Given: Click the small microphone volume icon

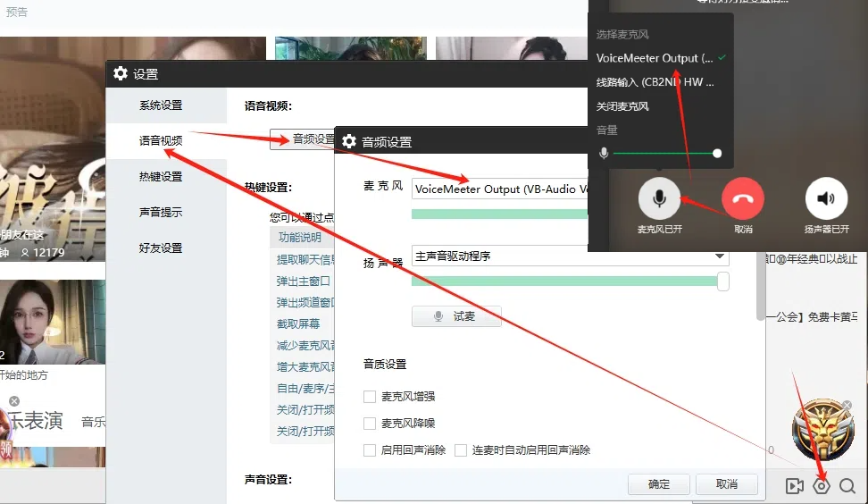Looking at the screenshot, I should (604, 153).
